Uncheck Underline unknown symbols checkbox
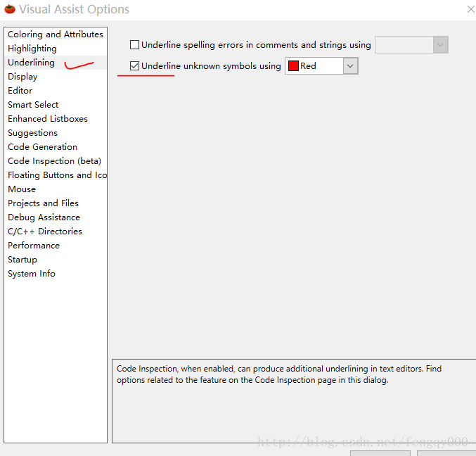The height and width of the screenshot is (456, 476). tap(134, 66)
